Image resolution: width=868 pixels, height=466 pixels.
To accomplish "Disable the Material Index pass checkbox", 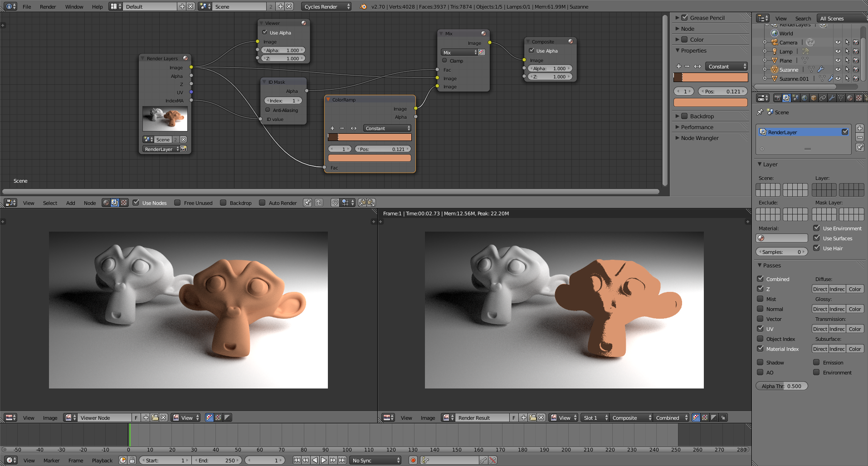I will [x=760, y=349].
